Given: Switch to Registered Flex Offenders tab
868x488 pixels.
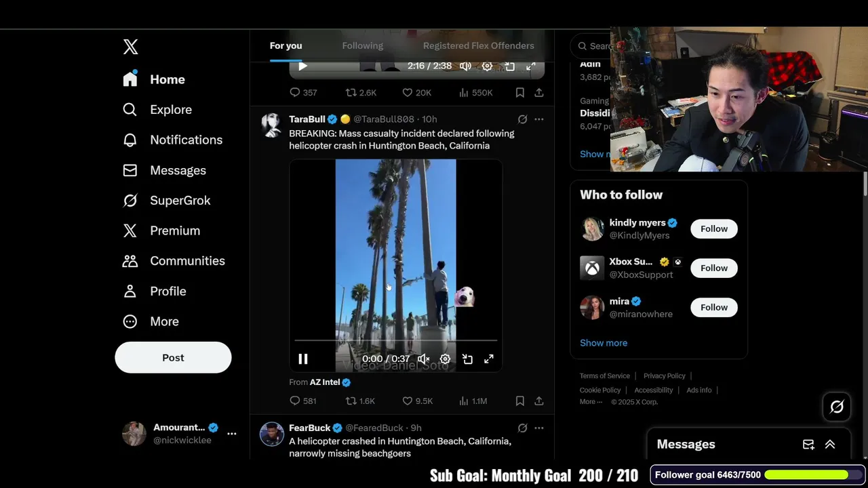Looking at the screenshot, I should click(479, 45).
